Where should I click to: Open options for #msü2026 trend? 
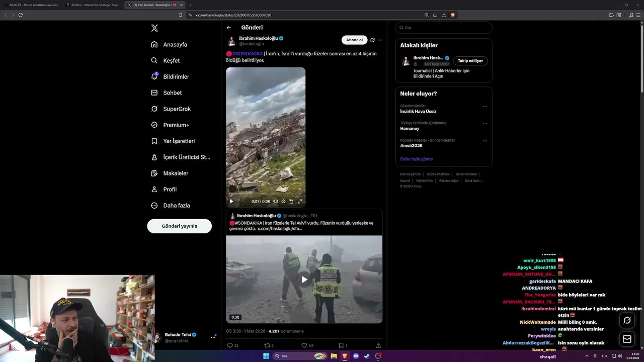coord(485,141)
